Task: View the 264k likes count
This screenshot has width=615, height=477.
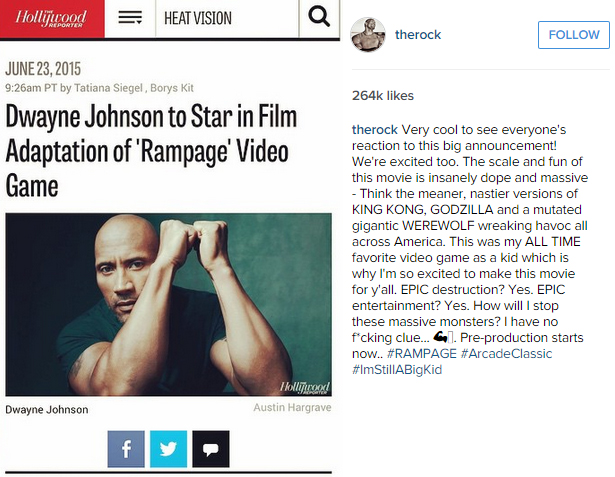Action: coord(383,96)
